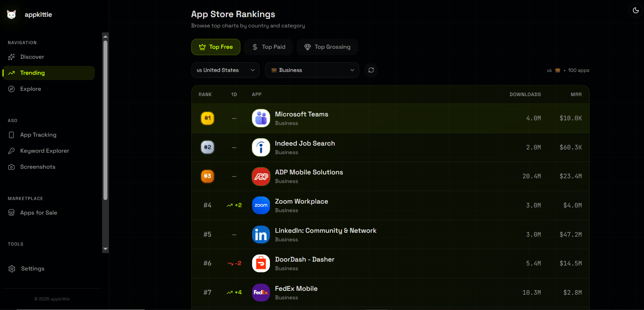Image resolution: width=644 pixels, height=310 pixels.
Task: Click the ADP Mobile Solutions app icon
Action: [261, 177]
